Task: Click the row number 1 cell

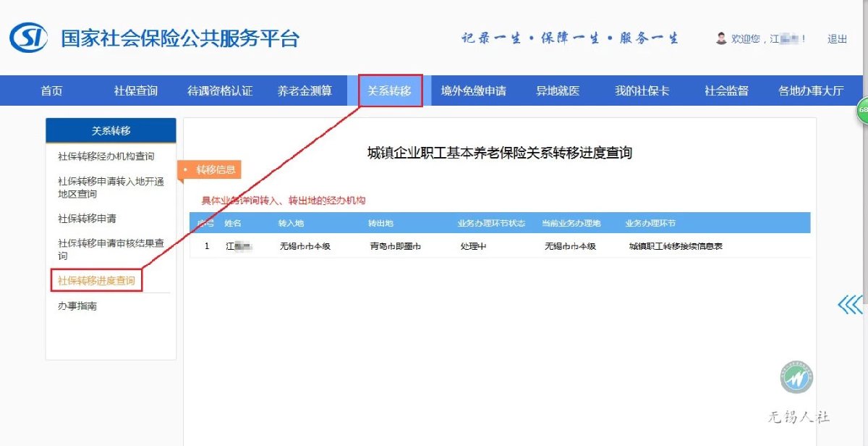Action: click(x=207, y=246)
